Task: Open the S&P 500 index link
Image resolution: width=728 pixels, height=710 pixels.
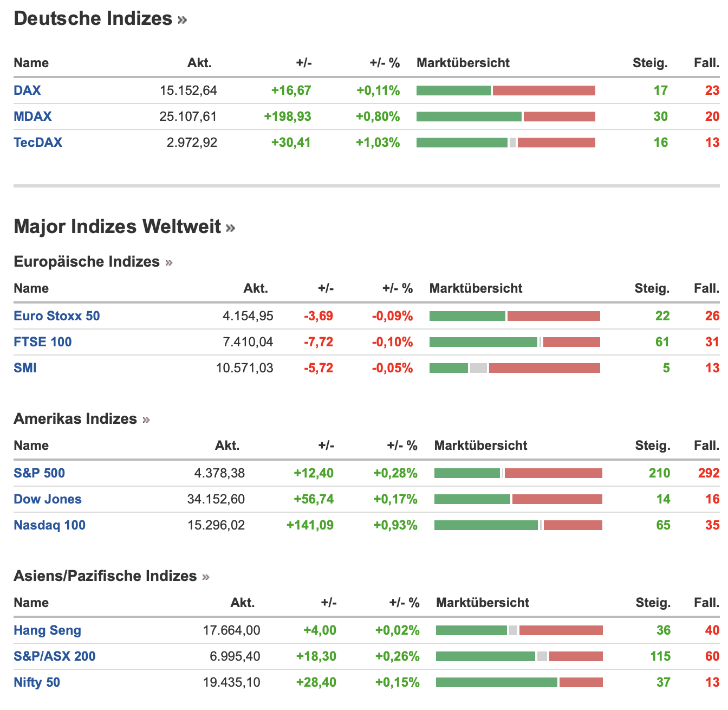Action: coord(39,473)
